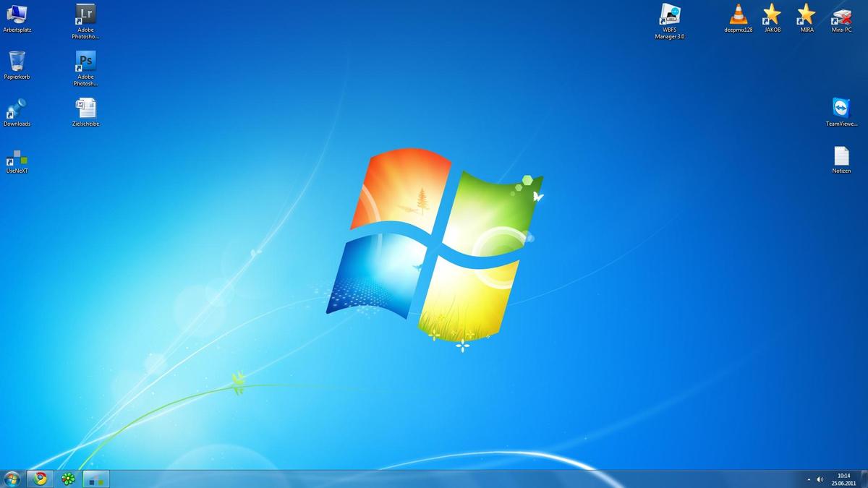Image resolution: width=868 pixels, height=488 pixels.
Task: Select the Downloads shortcut on desktop
Action: pos(17,109)
